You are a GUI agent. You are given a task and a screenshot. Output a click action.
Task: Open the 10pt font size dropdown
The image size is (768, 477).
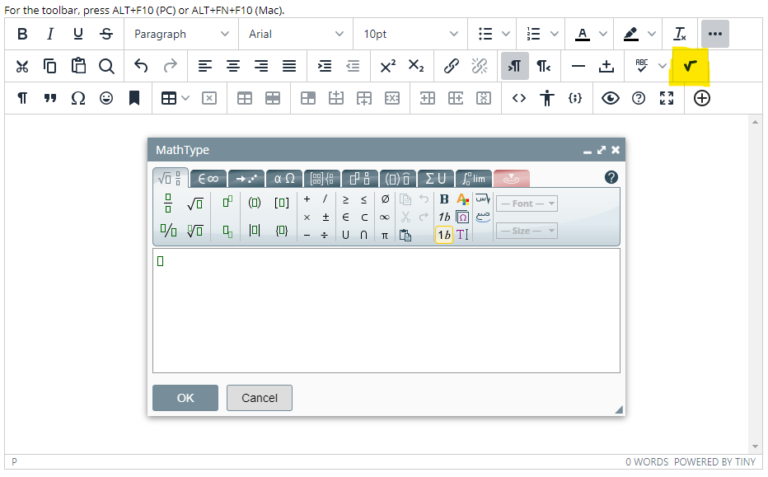click(410, 34)
